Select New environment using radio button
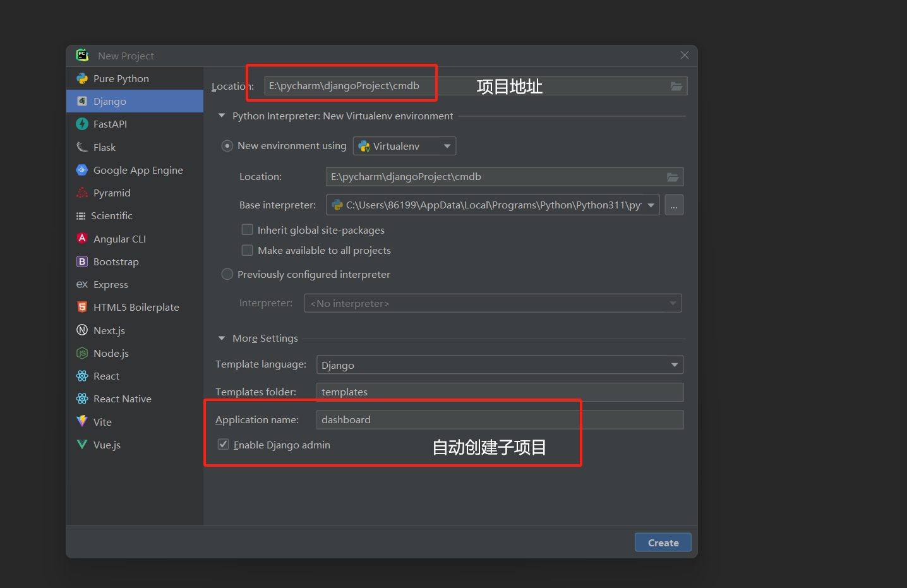The image size is (907, 588). 227,146
